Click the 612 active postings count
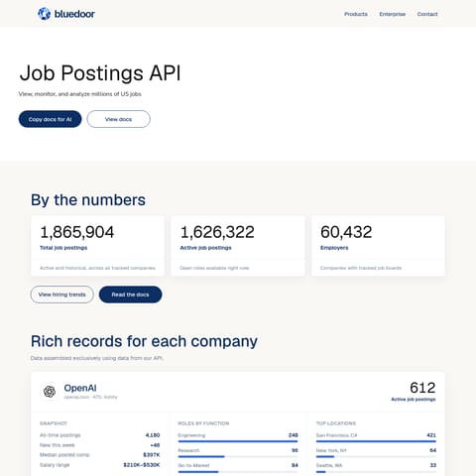The image size is (476, 476). tap(422, 388)
